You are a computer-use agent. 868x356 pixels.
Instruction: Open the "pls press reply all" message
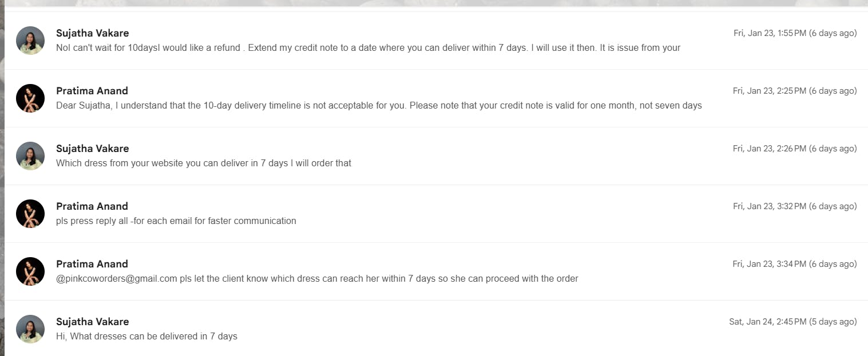(x=176, y=221)
